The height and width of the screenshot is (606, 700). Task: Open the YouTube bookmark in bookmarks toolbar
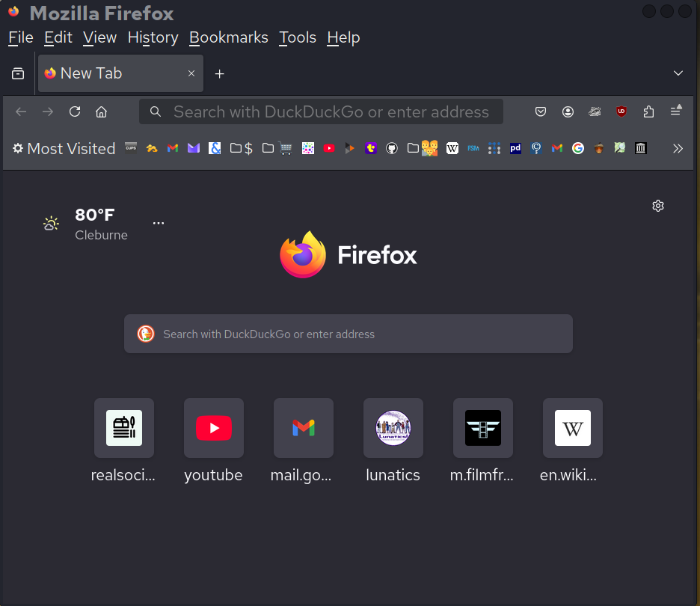[x=329, y=148]
